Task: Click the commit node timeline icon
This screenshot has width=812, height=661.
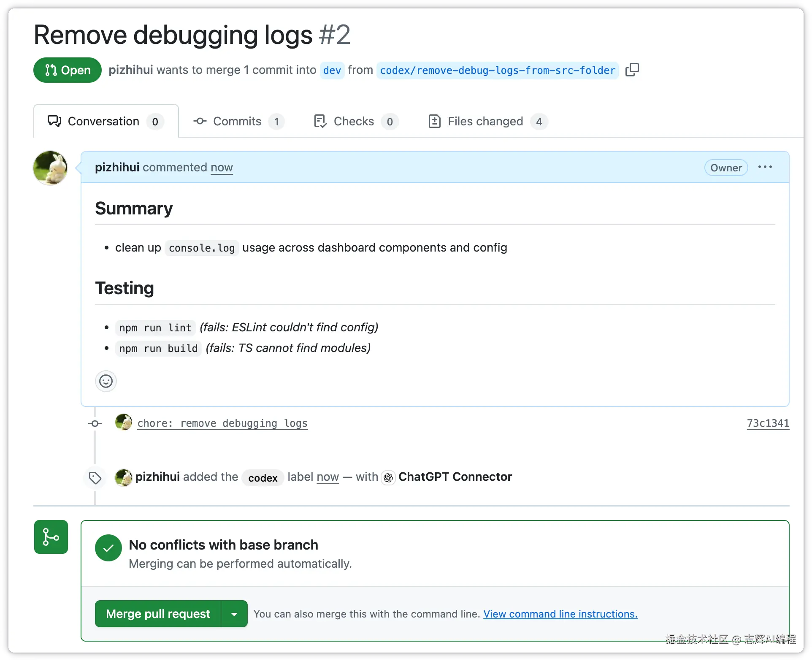Action: point(95,423)
